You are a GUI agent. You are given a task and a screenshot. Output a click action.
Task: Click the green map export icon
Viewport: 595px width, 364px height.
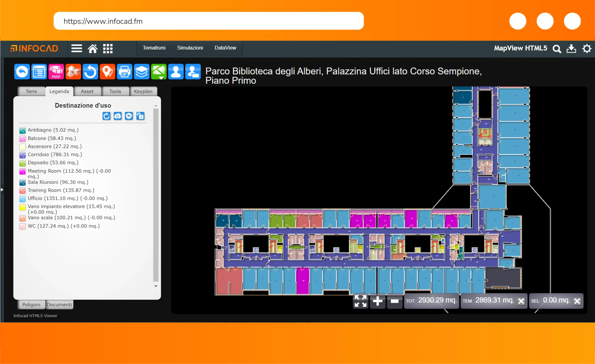coord(159,72)
